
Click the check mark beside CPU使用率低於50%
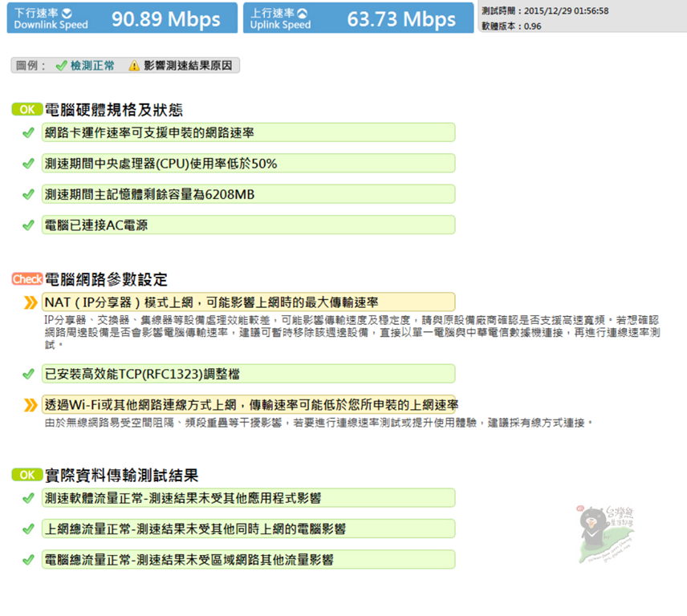pos(28,164)
